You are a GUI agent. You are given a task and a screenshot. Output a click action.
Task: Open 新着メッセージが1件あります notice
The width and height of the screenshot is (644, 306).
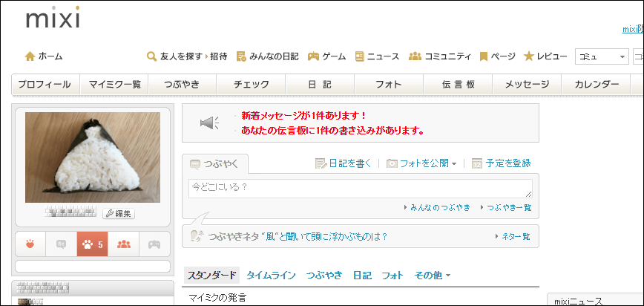click(x=303, y=116)
